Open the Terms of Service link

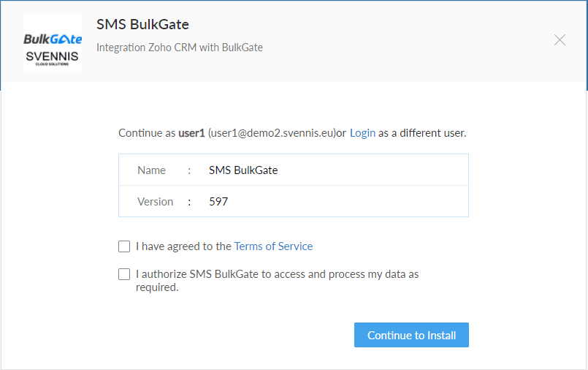[x=273, y=246]
